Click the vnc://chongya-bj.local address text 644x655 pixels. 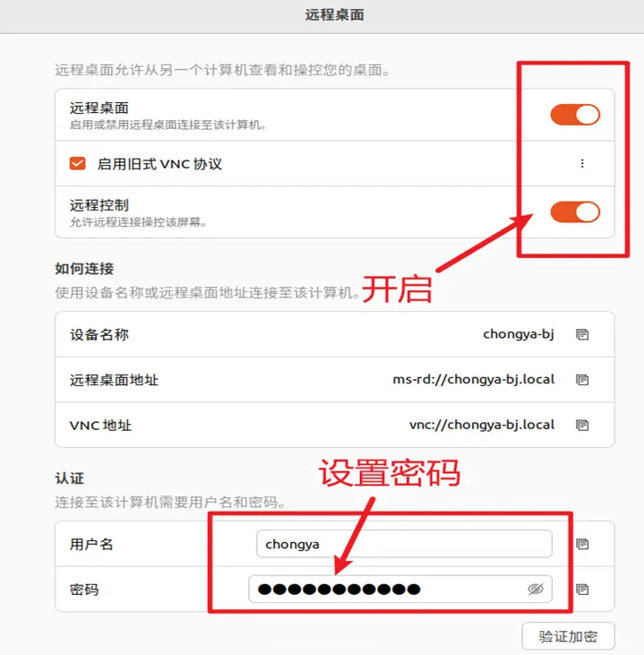tap(482, 425)
